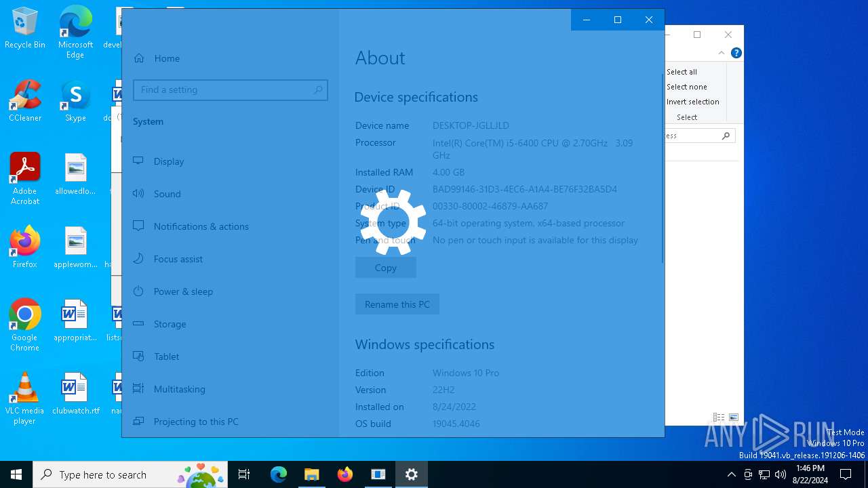Open Firefox from the taskbar
868x488 pixels.
pyautogui.click(x=345, y=474)
